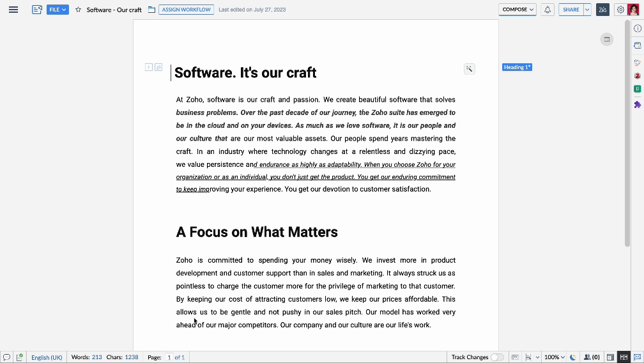644x363 pixels.
Task: Place cursor in Software. It's our craft heading
Action: coord(245,73)
